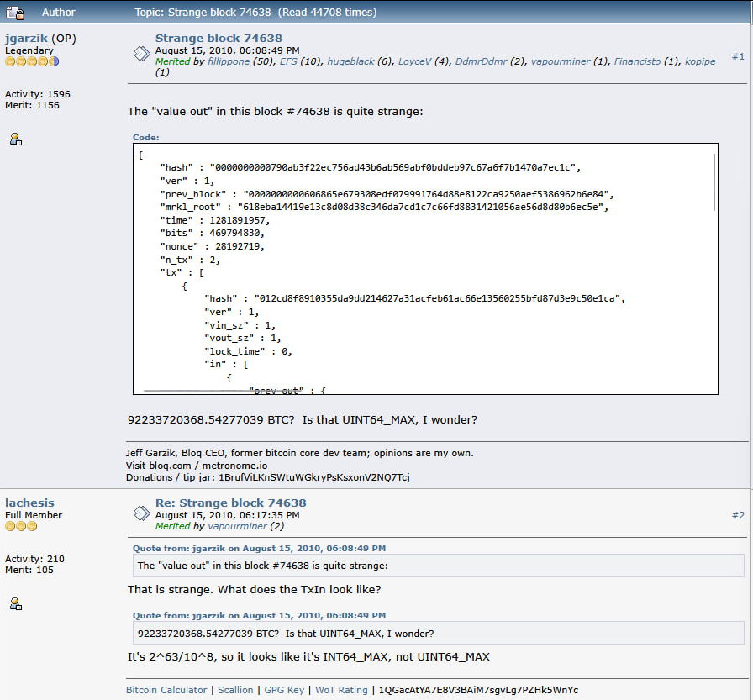Open Bitcoin Calculator signature link
The height and width of the screenshot is (700, 753).
(166, 690)
